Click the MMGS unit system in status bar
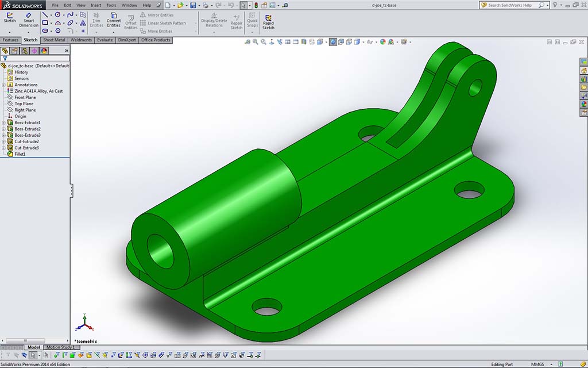The height and width of the screenshot is (368, 588). coord(537,364)
